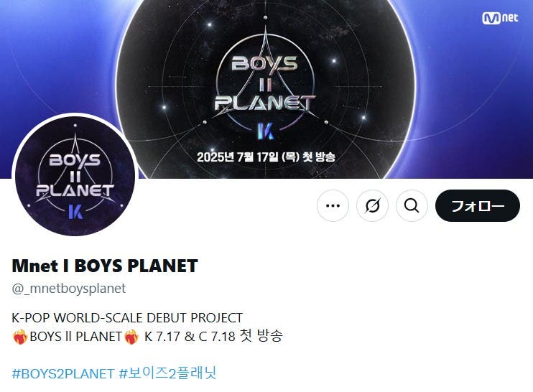This screenshot has width=533, height=392.
Task: Open the BOYS II PLANET header banner logo
Action: pos(265,84)
